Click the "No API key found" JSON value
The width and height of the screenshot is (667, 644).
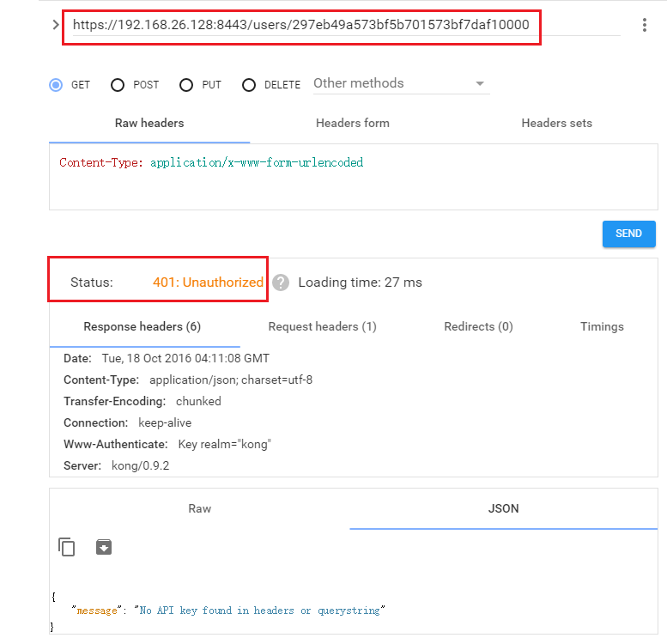pos(259,611)
